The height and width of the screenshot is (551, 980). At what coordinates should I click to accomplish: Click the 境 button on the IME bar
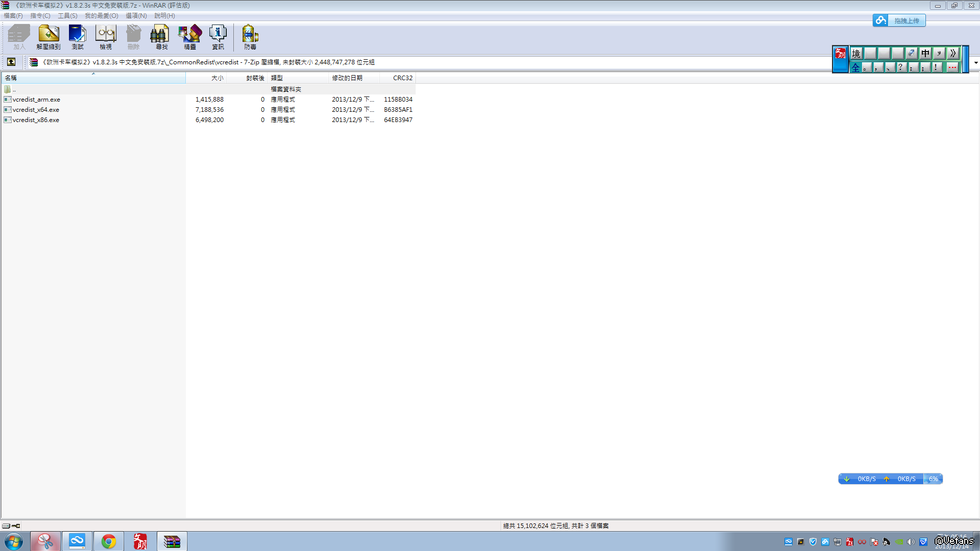[x=856, y=53]
